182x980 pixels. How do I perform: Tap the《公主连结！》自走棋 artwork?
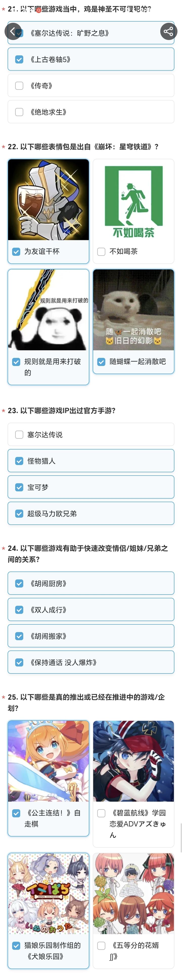coord(48,761)
